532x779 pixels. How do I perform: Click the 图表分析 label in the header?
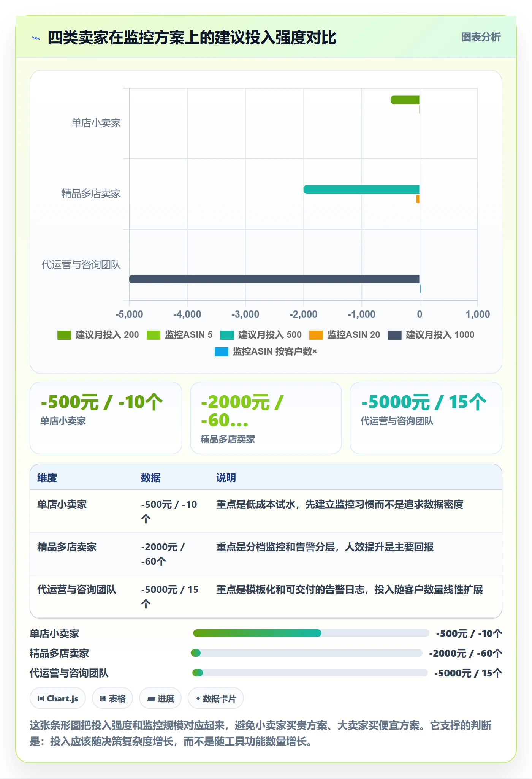(481, 37)
